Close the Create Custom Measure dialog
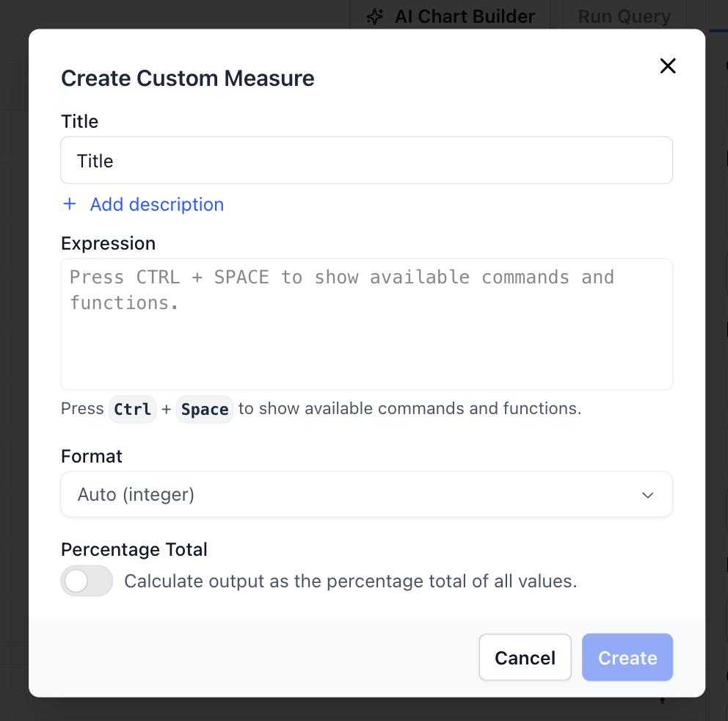 667,66
